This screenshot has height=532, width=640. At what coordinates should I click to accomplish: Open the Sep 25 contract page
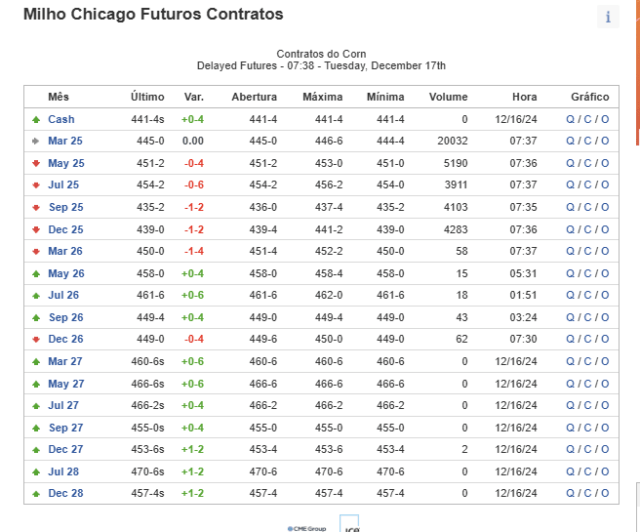(66, 207)
